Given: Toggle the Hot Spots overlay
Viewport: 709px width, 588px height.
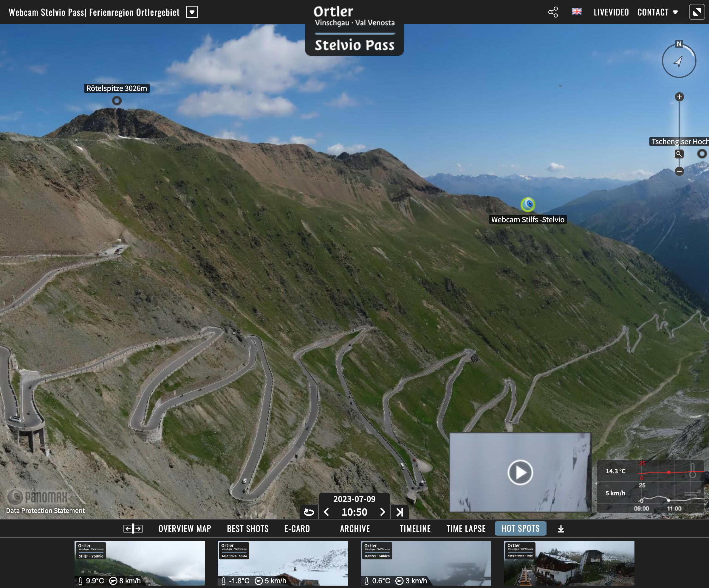Looking at the screenshot, I should [x=520, y=529].
